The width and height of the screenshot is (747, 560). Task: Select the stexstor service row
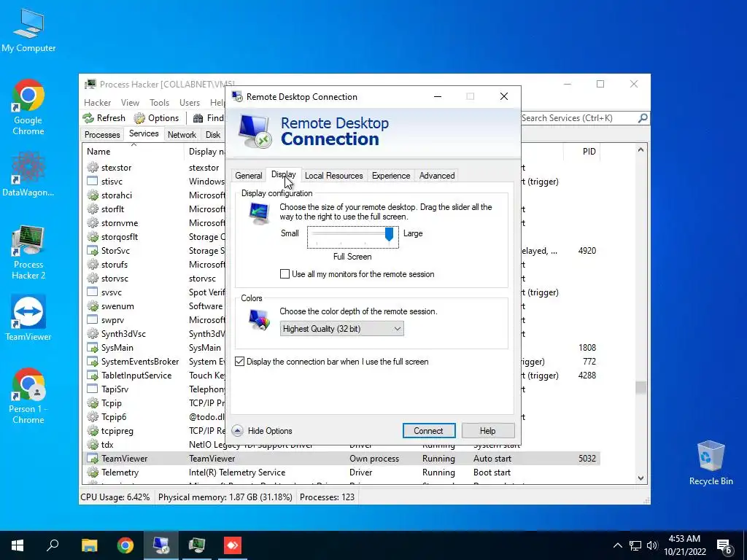pos(153,168)
